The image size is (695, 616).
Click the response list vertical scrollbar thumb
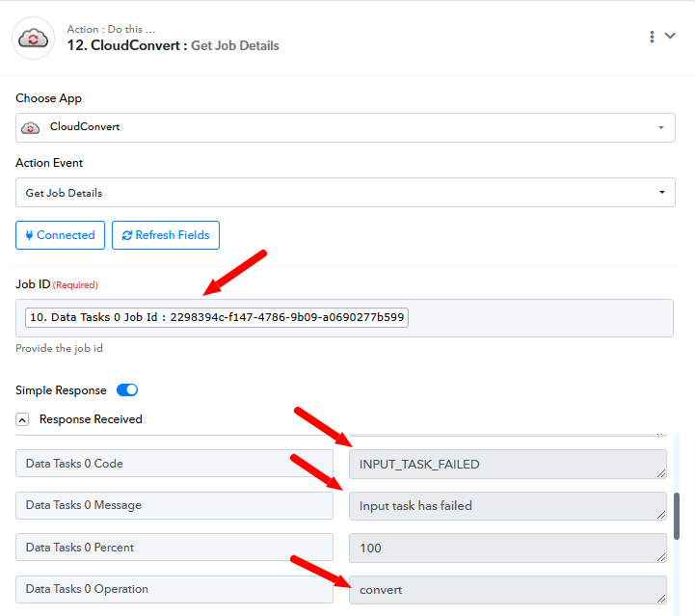(x=677, y=517)
